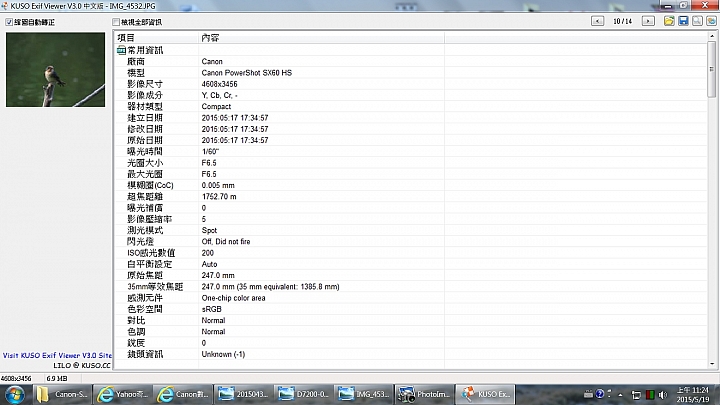Select the Y, Cb, Cr value
The width and height of the screenshot is (720, 405).
point(219,95)
